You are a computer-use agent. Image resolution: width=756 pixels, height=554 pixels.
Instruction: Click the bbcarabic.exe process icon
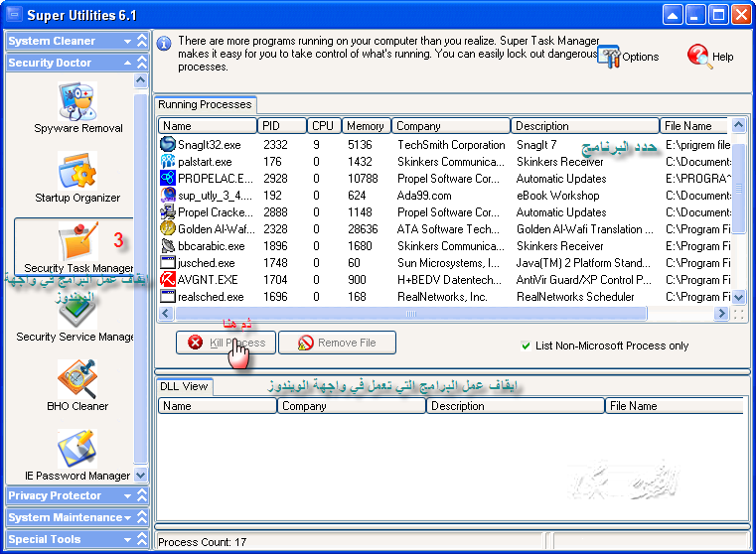tap(167, 245)
